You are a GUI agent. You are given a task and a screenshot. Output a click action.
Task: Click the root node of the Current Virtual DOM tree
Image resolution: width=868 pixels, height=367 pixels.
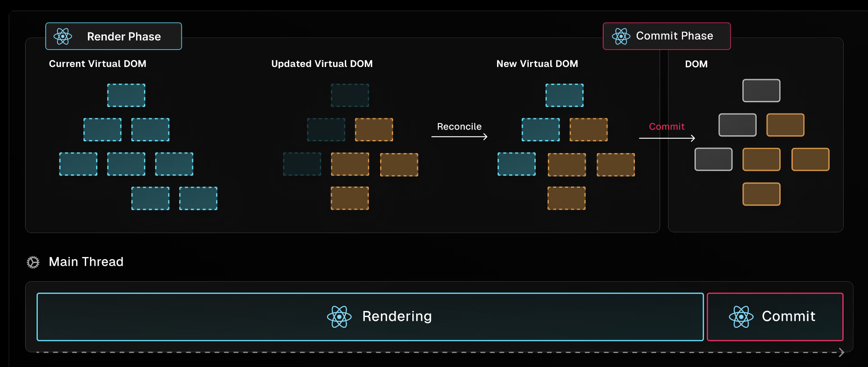coord(126,95)
